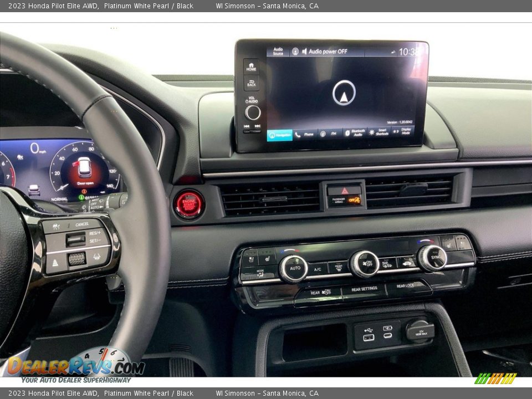Viewport: 532px width, 399px height.
Task: Toggle the A/C button
Action: click(318, 269)
